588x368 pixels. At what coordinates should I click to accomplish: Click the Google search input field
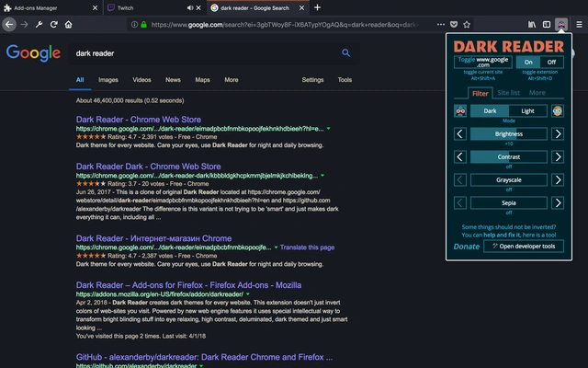(x=206, y=53)
